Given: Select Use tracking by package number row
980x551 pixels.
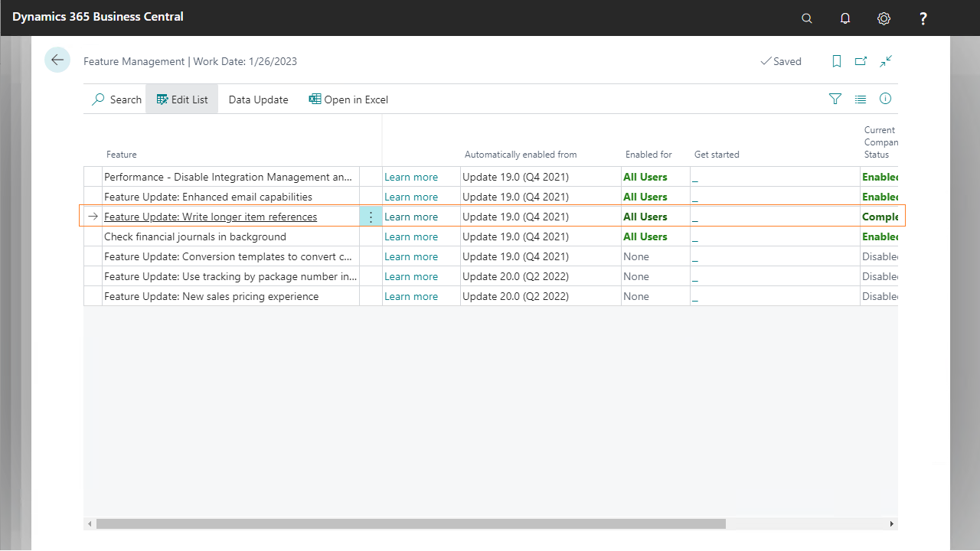Looking at the screenshot, I should [230, 276].
